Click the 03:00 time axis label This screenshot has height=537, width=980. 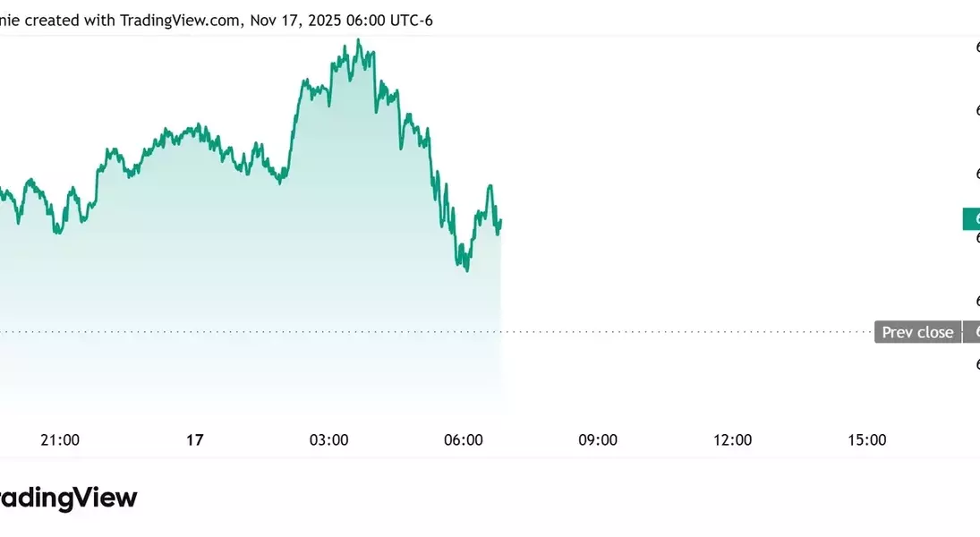pyautogui.click(x=328, y=439)
